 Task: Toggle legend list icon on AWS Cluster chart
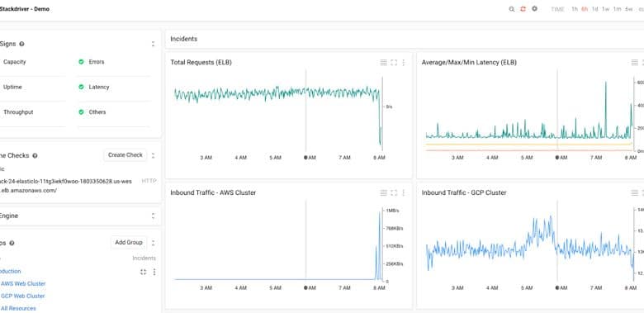coord(384,192)
